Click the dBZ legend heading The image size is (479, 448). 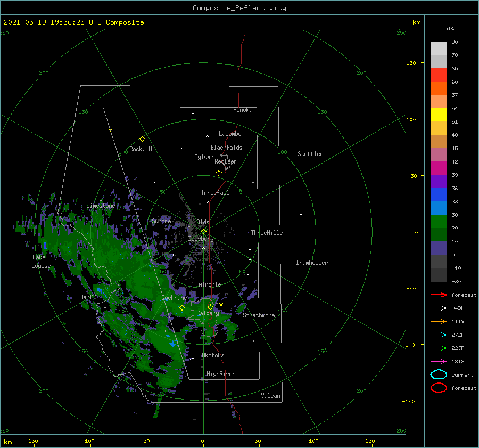(x=451, y=28)
